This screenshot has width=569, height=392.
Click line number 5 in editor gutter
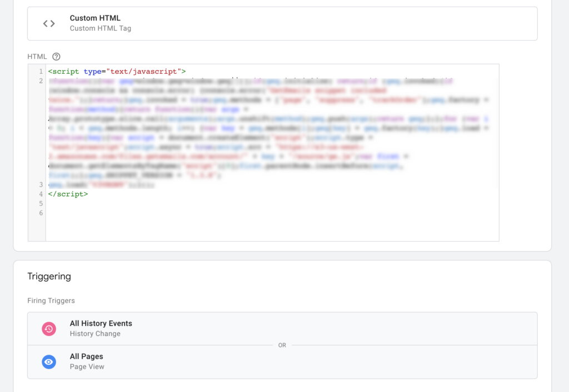coord(41,203)
